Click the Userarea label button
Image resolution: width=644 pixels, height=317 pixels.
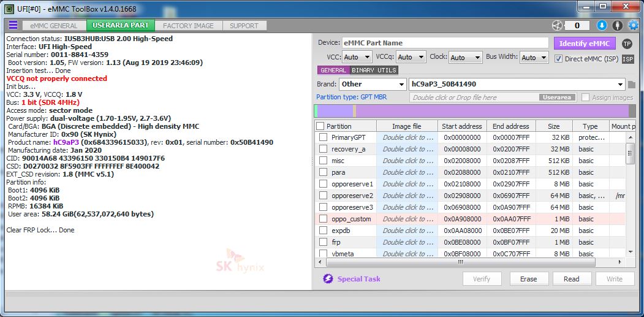point(558,97)
